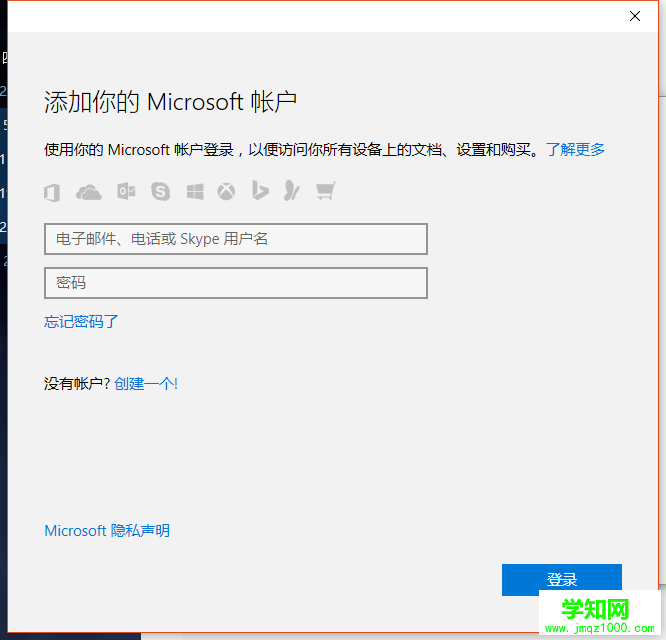Open the 了解更多 learn more link
Viewport: 666px width, 640px height.
pyautogui.click(x=575, y=149)
